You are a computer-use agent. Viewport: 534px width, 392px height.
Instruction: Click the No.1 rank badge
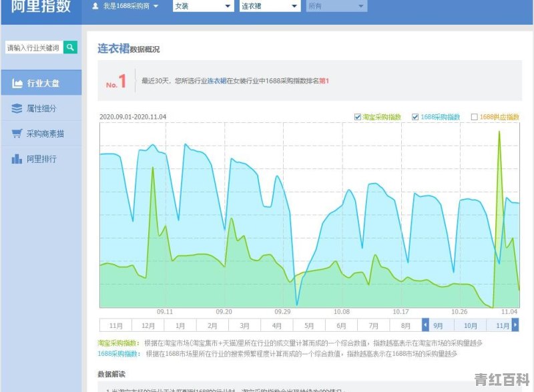point(116,81)
